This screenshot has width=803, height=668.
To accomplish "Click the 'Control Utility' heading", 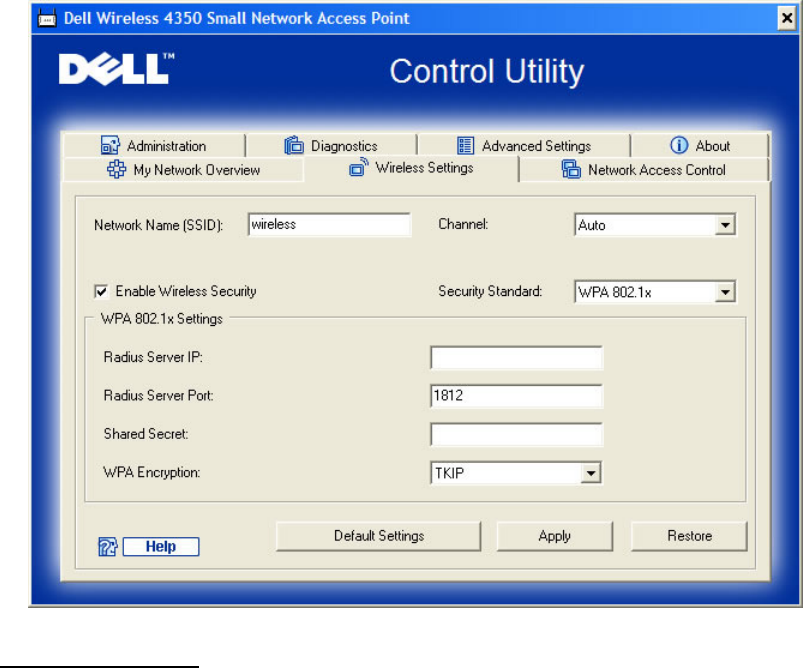I will [487, 71].
